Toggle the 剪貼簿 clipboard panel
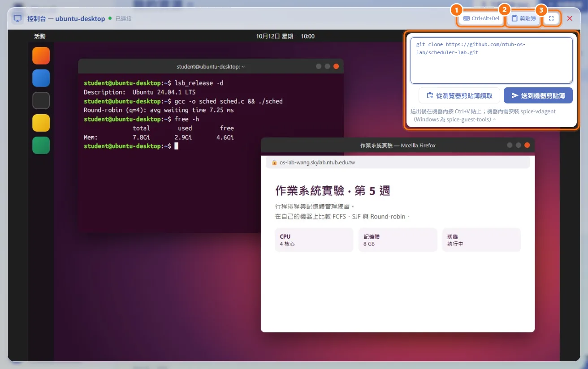 [523, 18]
